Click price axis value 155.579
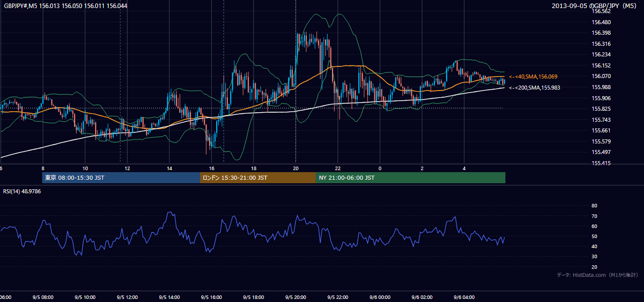The image size is (644, 302). (x=601, y=141)
